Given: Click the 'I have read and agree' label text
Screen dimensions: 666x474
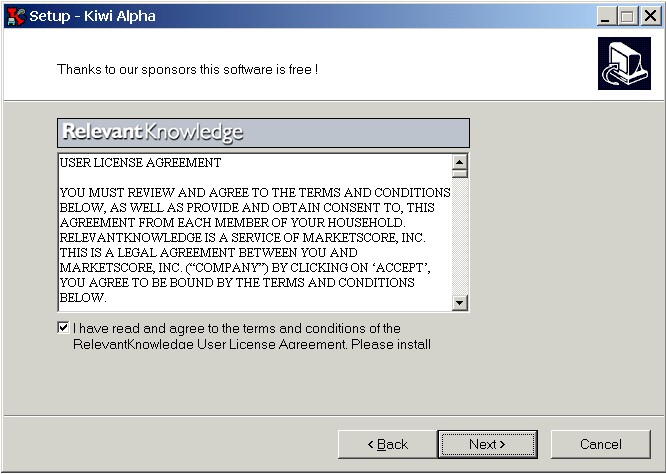Looking at the screenshot, I should pyautogui.click(x=237, y=328).
